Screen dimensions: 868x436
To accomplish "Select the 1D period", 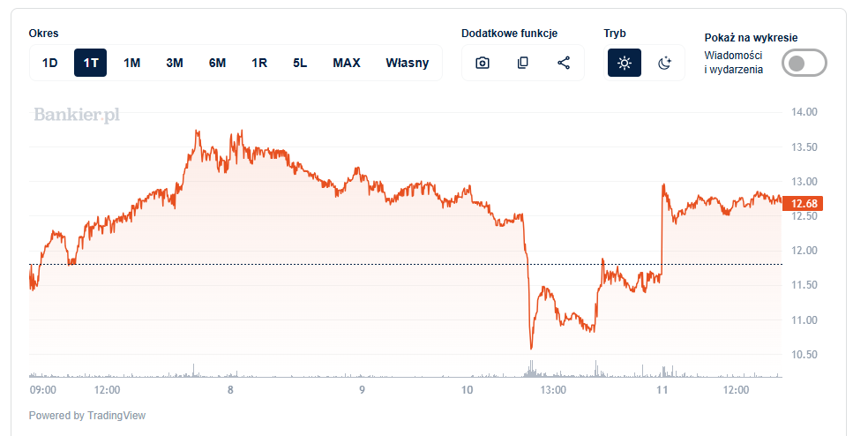I will (x=50, y=63).
